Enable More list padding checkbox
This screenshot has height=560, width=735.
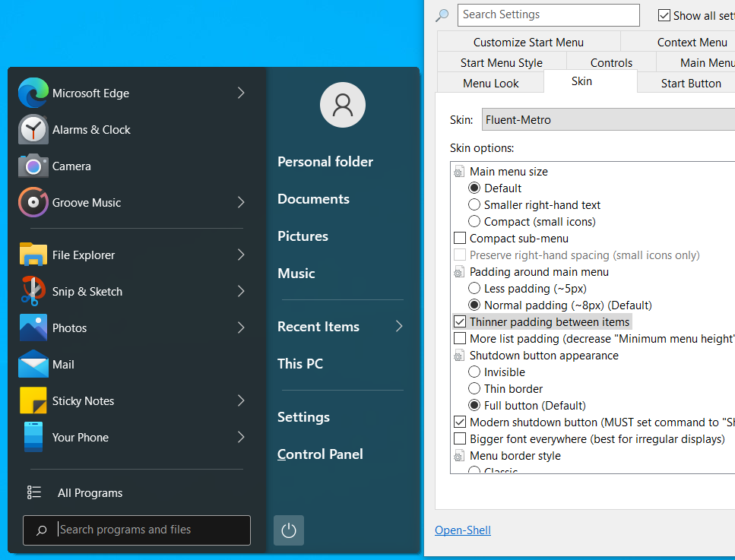click(460, 338)
